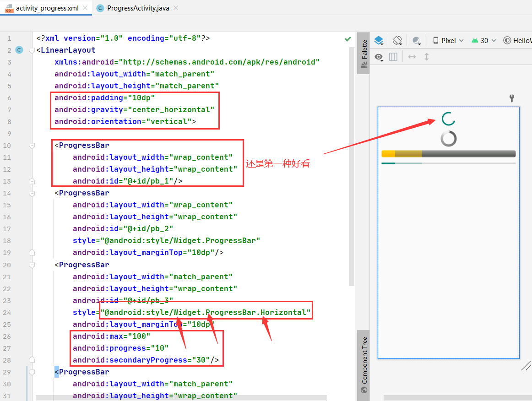This screenshot has height=401, width=532.
Task: Click the columns icon beside the eye
Action: point(393,57)
